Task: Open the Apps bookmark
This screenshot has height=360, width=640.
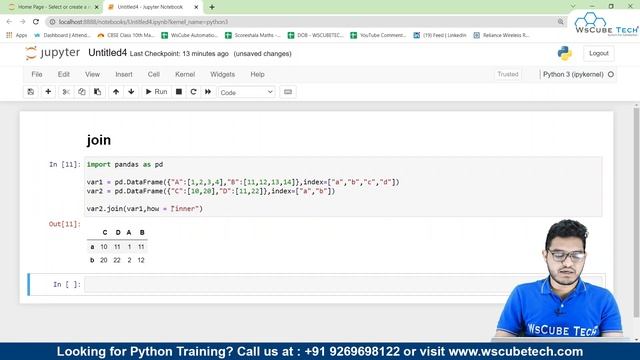Action: pyautogui.click(x=17, y=36)
